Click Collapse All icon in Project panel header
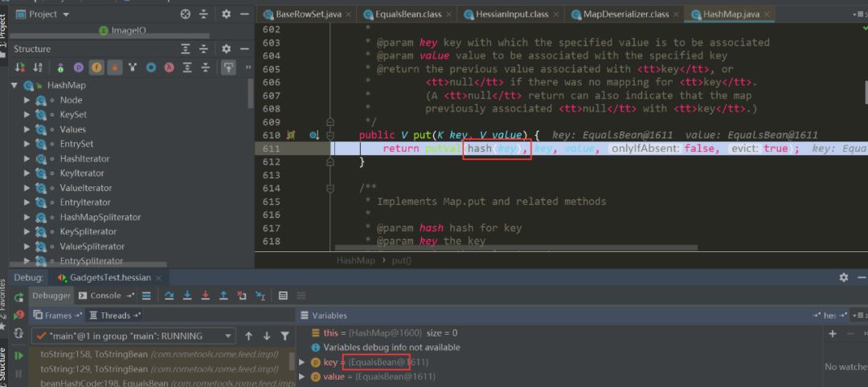This screenshot has height=387, width=868. coord(204,14)
